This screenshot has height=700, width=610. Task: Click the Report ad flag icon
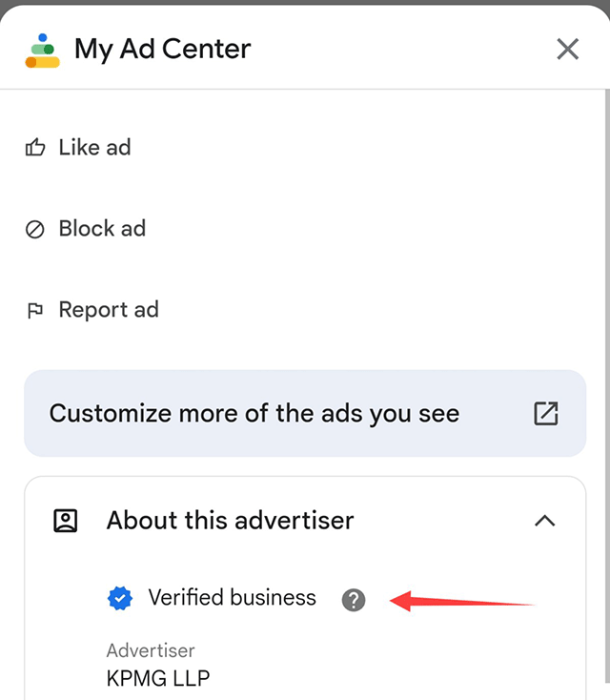coord(35,310)
